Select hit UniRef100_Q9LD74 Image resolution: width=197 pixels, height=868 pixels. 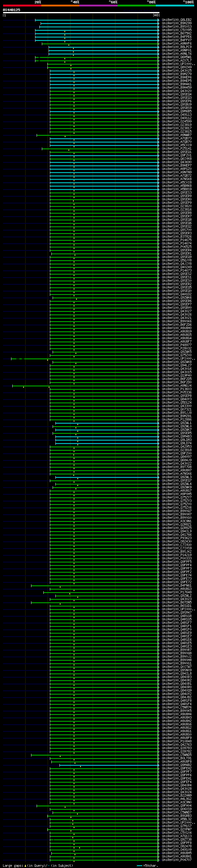click(177, 443)
